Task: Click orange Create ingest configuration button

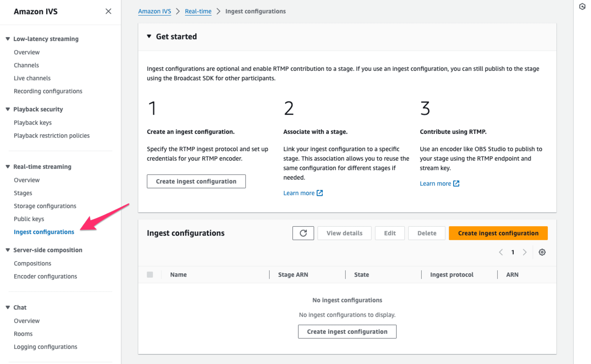Action: point(498,233)
